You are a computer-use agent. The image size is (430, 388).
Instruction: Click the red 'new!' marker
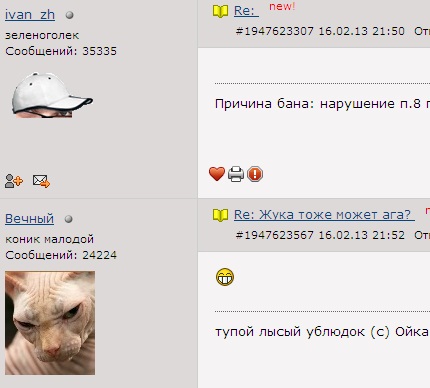[x=282, y=6]
